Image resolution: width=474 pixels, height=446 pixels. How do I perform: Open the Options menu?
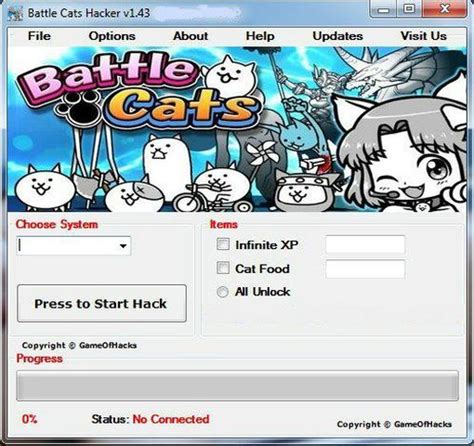click(x=112, y=36)
